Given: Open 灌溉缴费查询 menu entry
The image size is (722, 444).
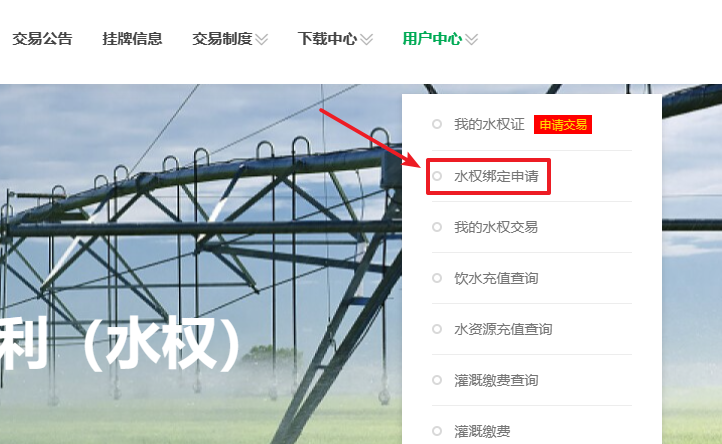Looking at the screenshot, I should (x=496, y=380).
